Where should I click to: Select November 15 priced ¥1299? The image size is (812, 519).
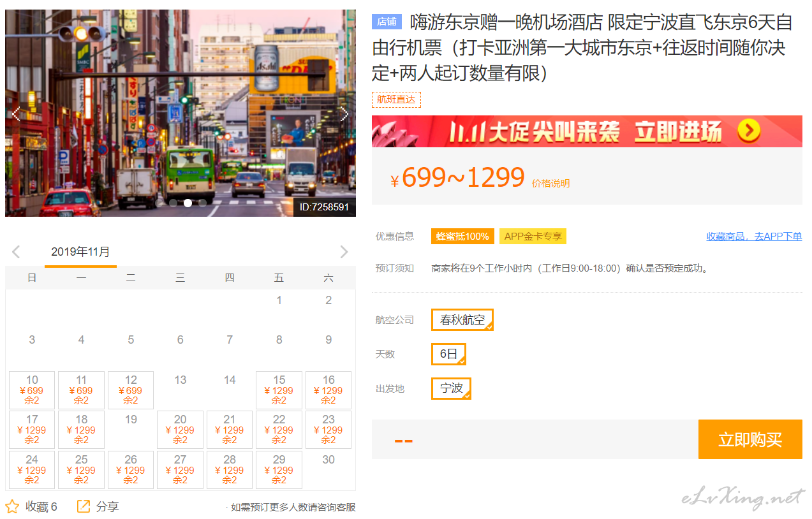(x=279, y=390)
